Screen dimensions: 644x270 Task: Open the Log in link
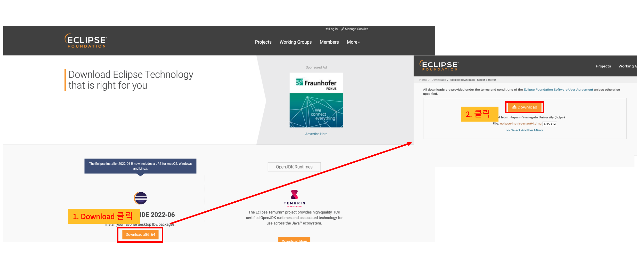click(x=332, y=29)
